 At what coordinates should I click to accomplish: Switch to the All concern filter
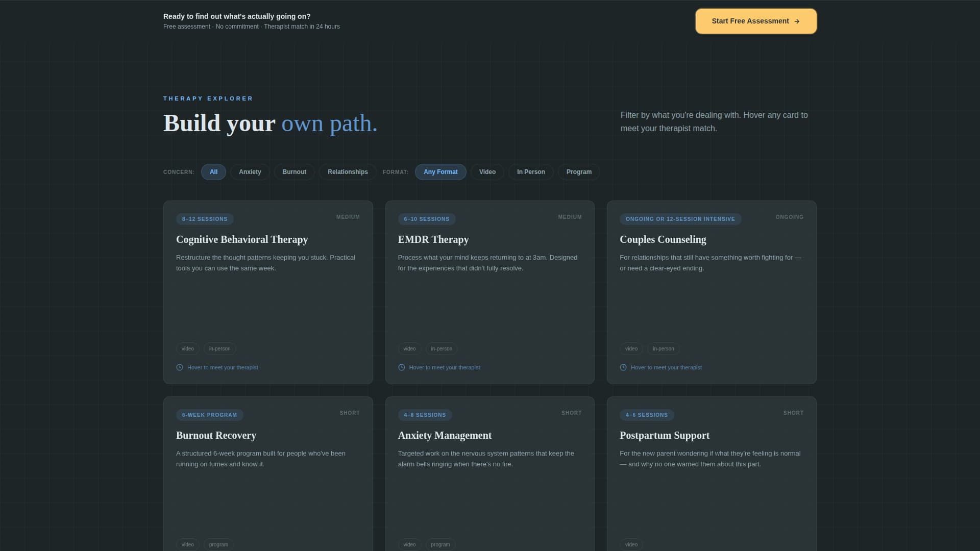(x=213, y=172)
